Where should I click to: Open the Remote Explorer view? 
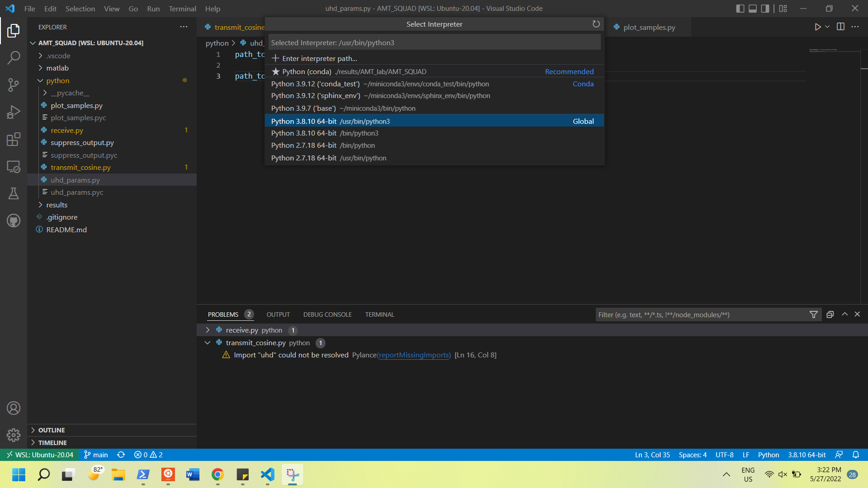point(14,167)
